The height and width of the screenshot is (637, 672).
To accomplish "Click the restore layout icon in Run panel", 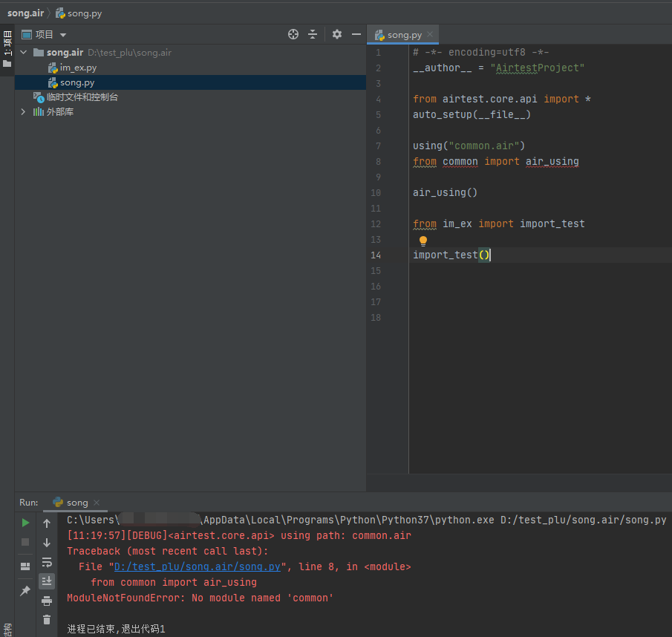I will (25, 566).
